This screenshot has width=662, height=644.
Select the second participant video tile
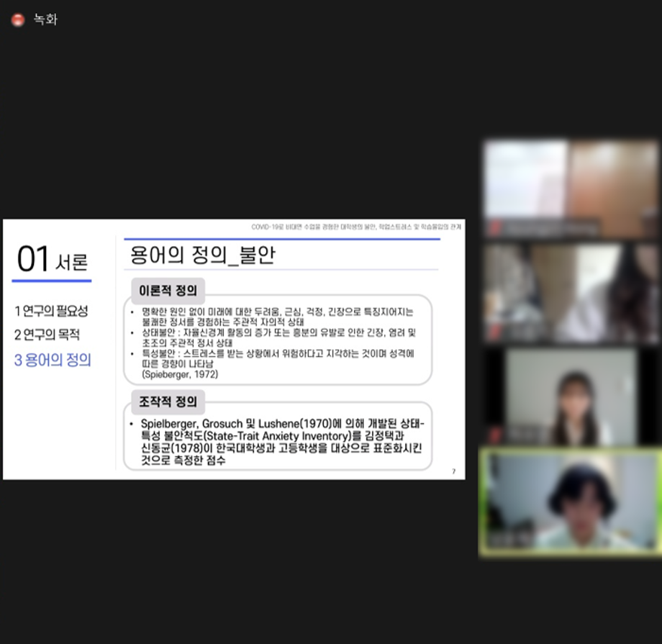[x=571, y=294]
